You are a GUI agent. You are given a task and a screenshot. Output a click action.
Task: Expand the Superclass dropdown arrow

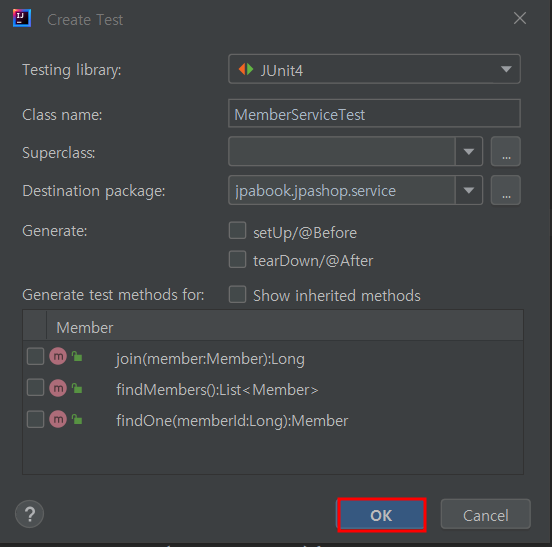coord(469,151)
